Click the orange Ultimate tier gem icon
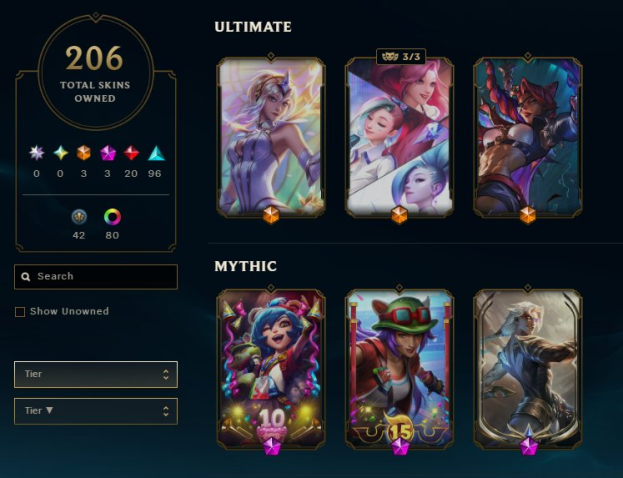This screenshot has height=478, width=623. coord(83,153)
